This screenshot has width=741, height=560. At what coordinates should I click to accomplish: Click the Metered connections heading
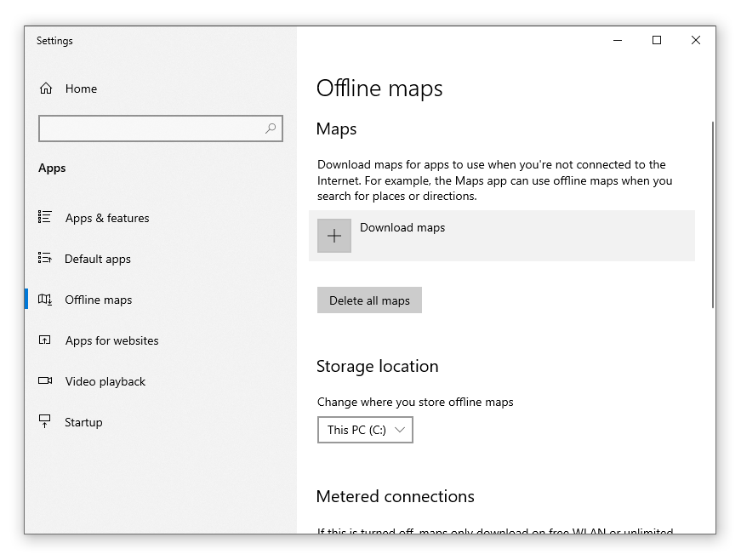(x=395, y=496)
